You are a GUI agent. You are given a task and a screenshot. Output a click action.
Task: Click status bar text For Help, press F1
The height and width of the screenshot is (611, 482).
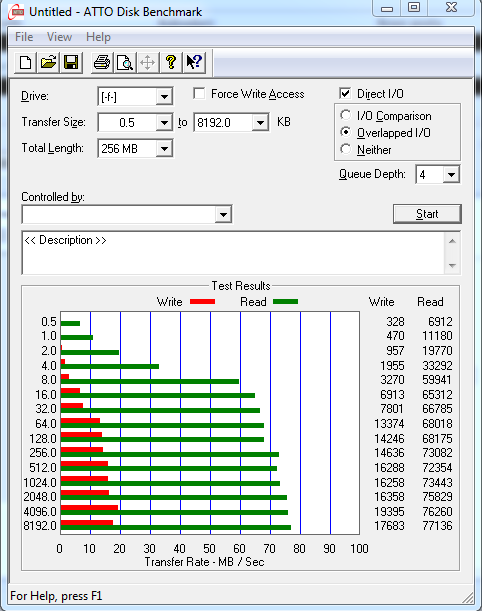click(56, 596)
